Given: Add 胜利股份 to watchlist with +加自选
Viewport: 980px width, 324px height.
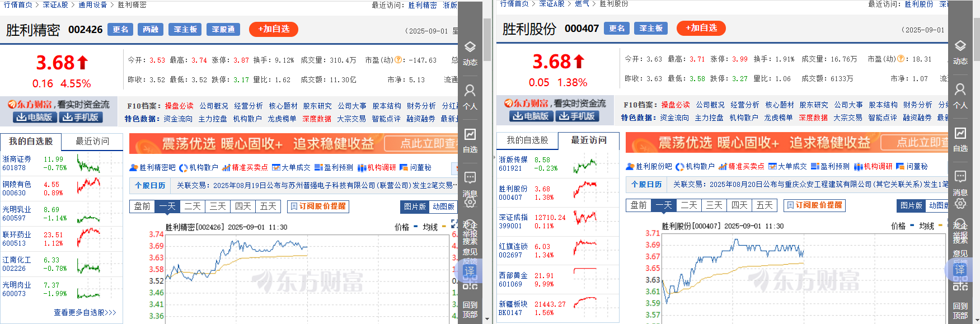Looking at the screenshot, I should [701, 28].
